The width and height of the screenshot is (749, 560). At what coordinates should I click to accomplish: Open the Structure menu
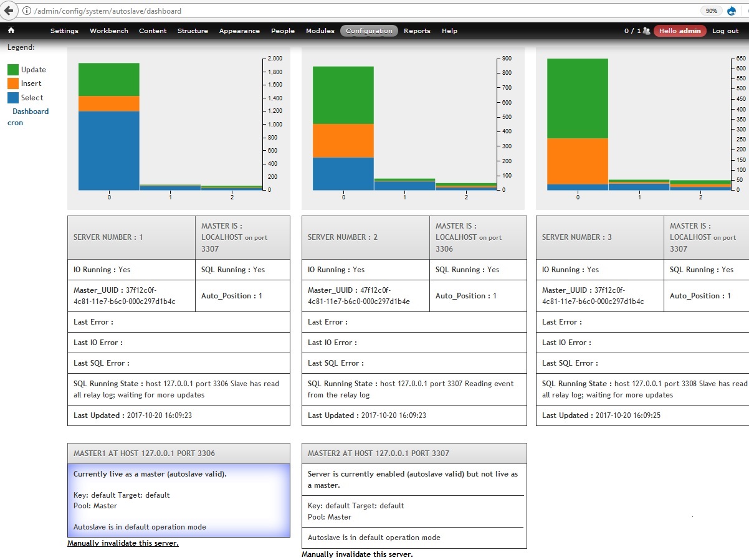coord(193,31)
